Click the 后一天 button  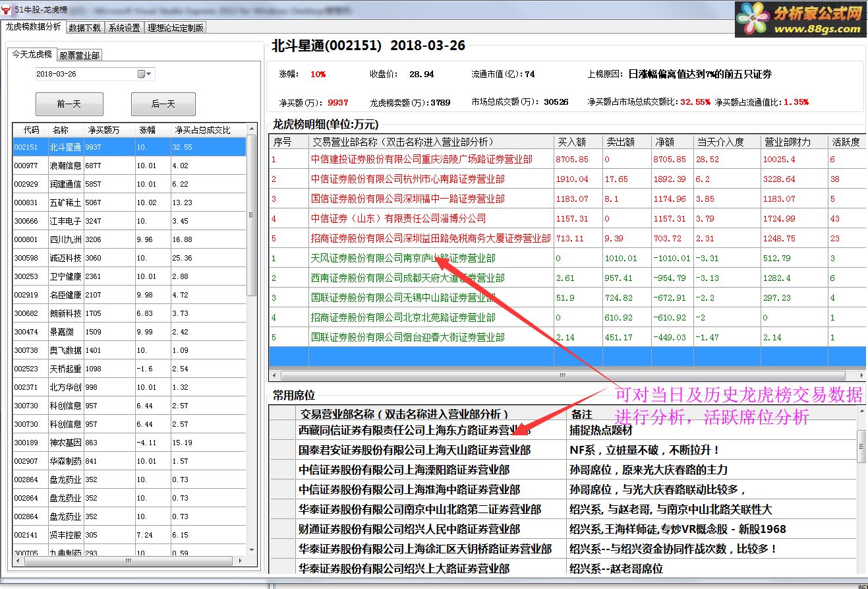(x=163, y=104)
